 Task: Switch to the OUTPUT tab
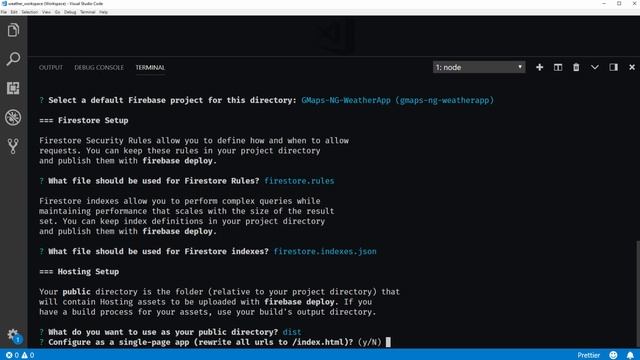pyautogui.click(x=51, y=67)
